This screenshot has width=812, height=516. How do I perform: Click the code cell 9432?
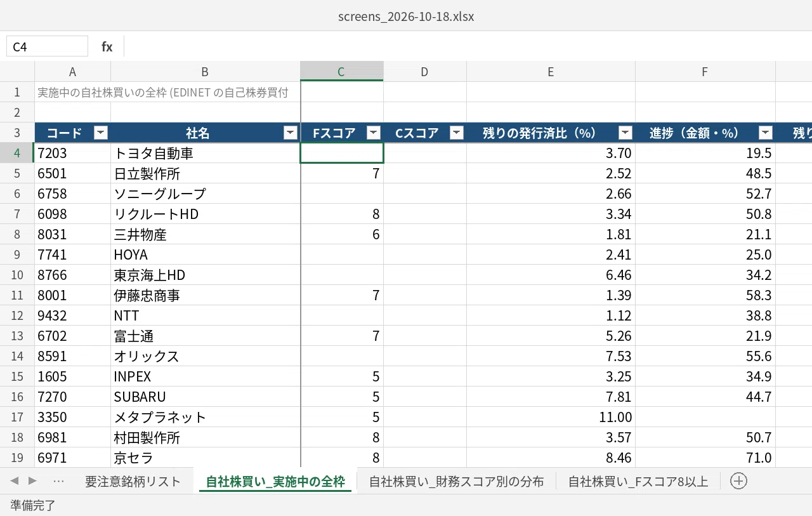pos(73,315)
